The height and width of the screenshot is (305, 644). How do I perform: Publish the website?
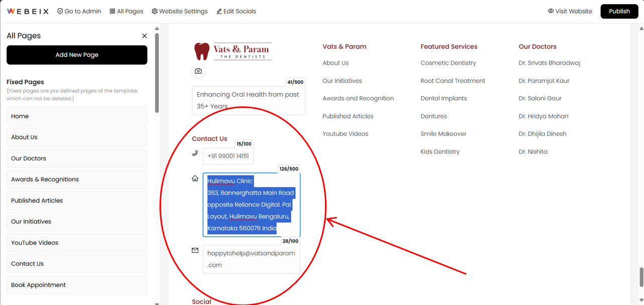click(619, 11)
